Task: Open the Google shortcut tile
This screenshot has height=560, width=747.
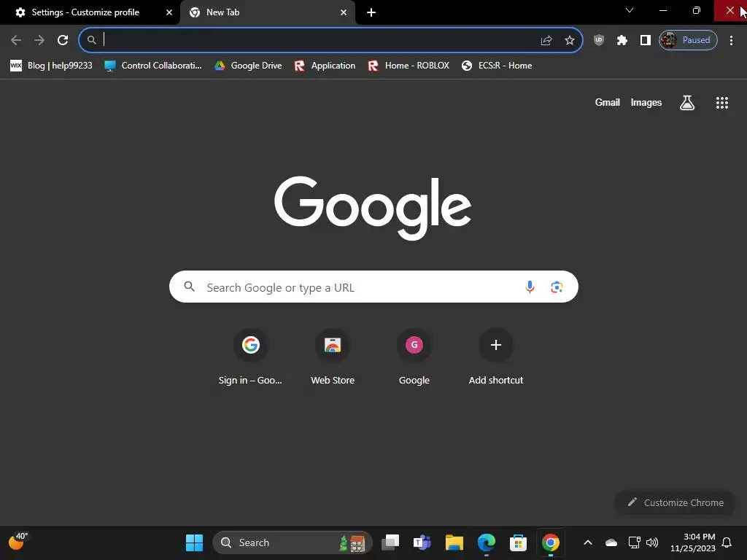Action: pyautogui.click(x=414, y=357)
